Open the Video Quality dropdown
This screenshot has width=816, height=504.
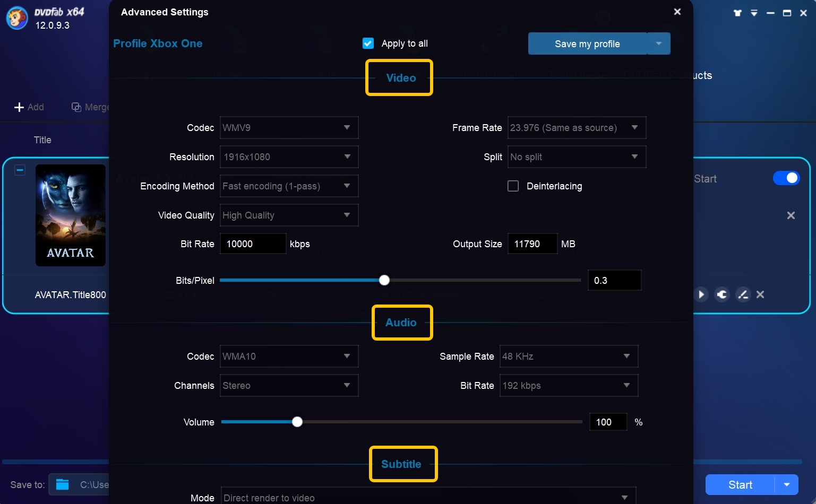pos(289,215)
